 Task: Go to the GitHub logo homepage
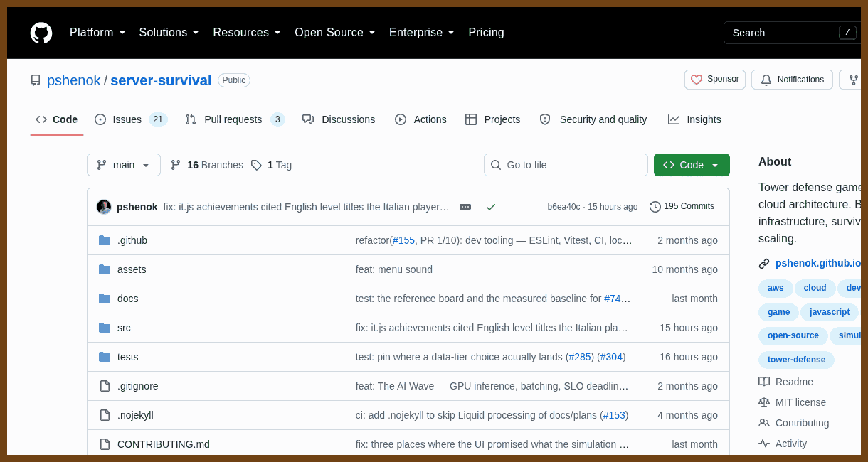pyautogui.click(x=41, y=33)
